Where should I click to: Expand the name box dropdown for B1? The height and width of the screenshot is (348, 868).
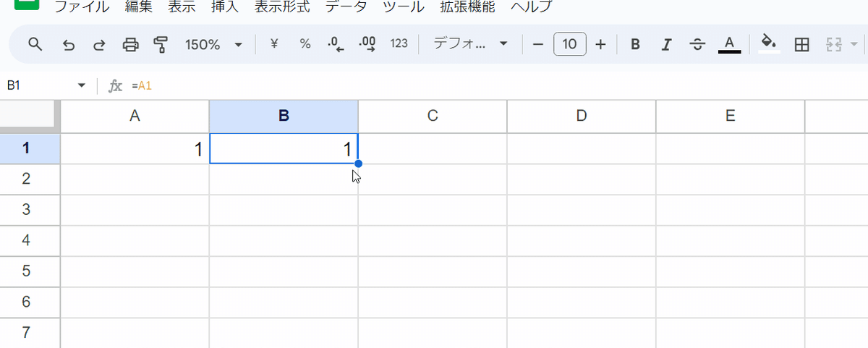pyautogui.click(x=82, y=86)
